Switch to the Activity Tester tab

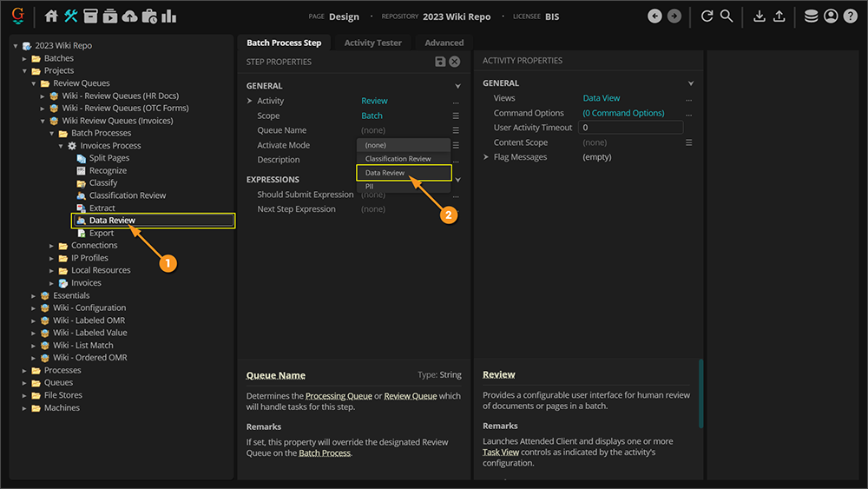tap(372, 43)
